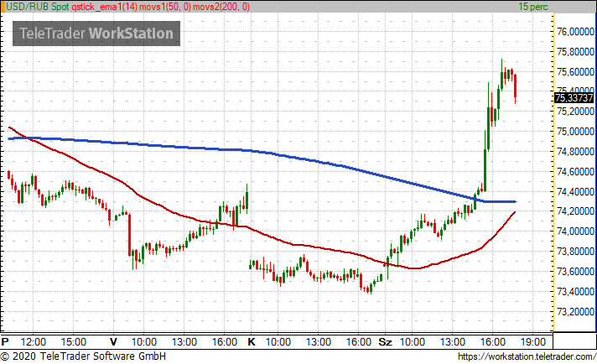Viewport: 597px width, 364px height.
Task: Click the P day marker on time axis
Action: [5, 341]
